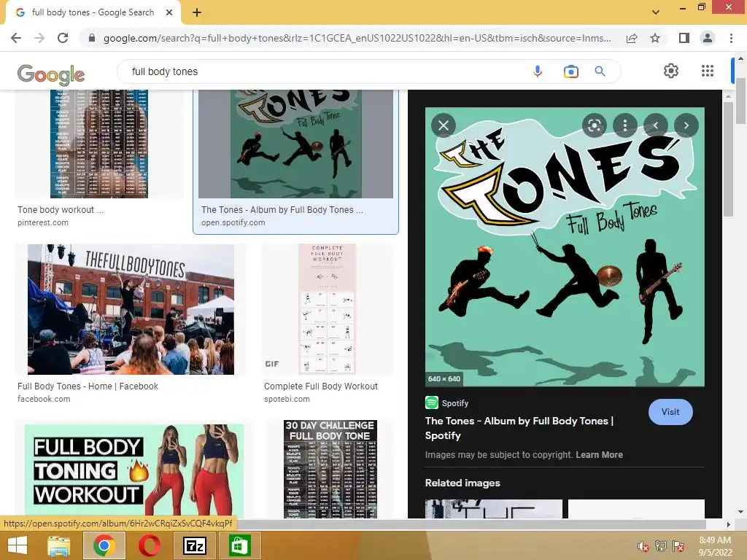Image resolution: width=747 pixels, height=560 pixels.
Task: Select the 'full body tones - Google Search' tab
Action: coord(93,12)
